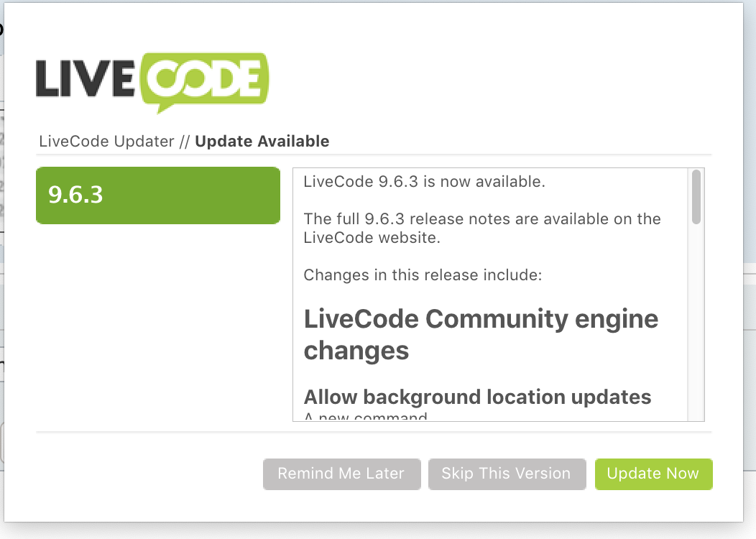Click empty space below the 9.6.3 entry
Screen dimensions: 756x539
click(x=158, y=323)
